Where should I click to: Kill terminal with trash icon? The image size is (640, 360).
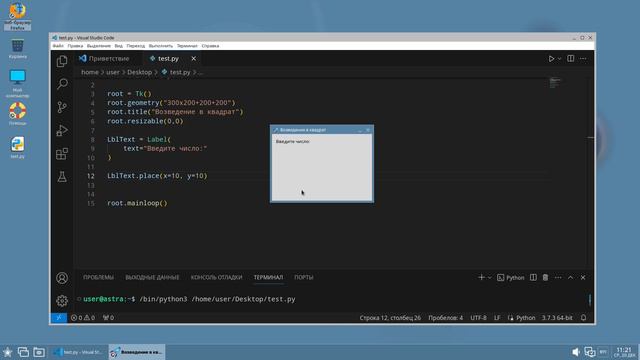[x=545, y=278]
